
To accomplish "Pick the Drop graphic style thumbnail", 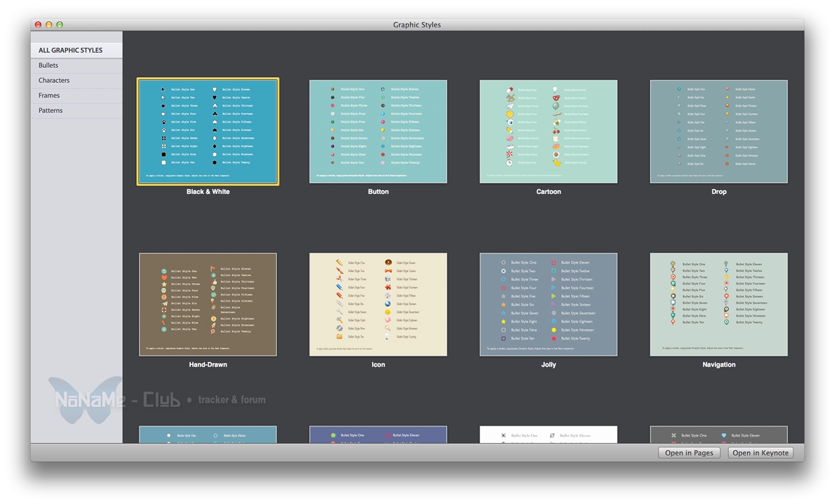I will tap(718, 132).
